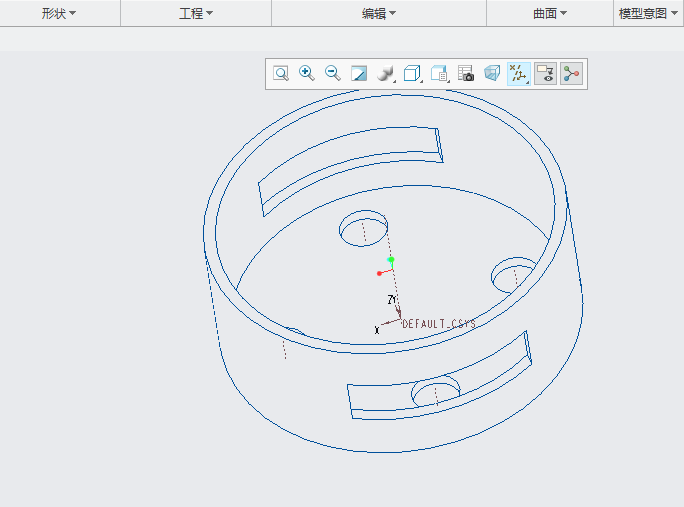Image resolution: width=684 pixels, height=507 pixels.
Task: Open the 曲面 group menu
Action: [x=550, y=14]
